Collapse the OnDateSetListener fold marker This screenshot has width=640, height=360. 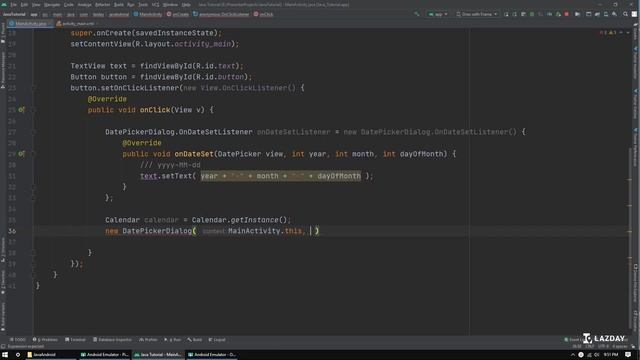(35, 132)
